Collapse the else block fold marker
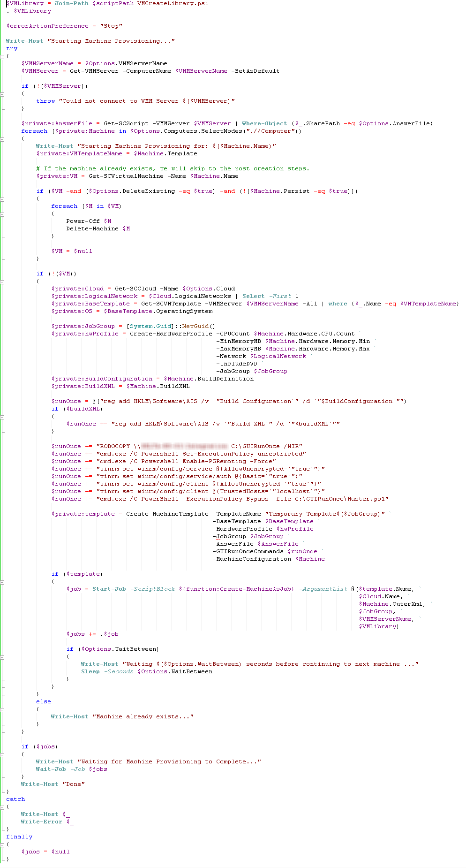The image size is (466, 868). [x=2, y=709]
